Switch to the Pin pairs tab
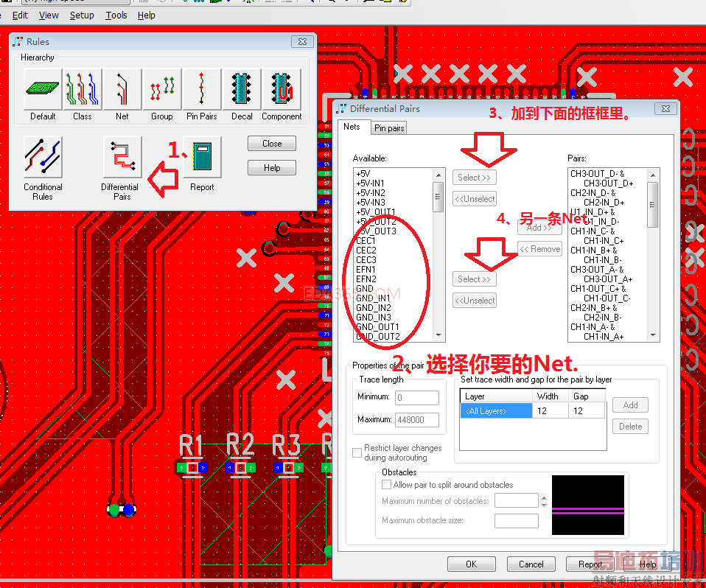The width and height of the screenshot is (706, 588). 389,128
